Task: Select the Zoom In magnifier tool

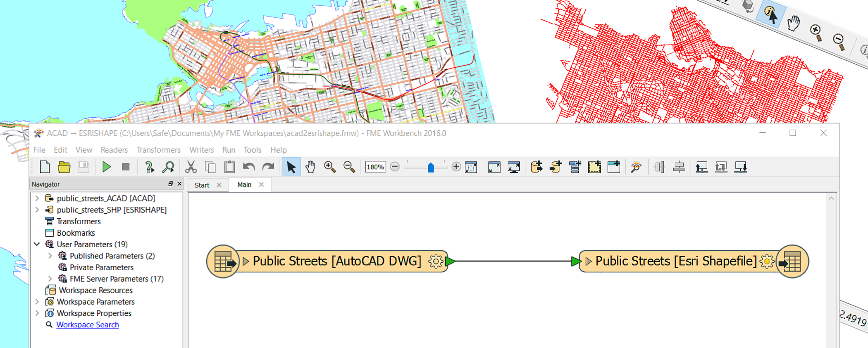Action: pyautogui.click(x=330, y=167)
